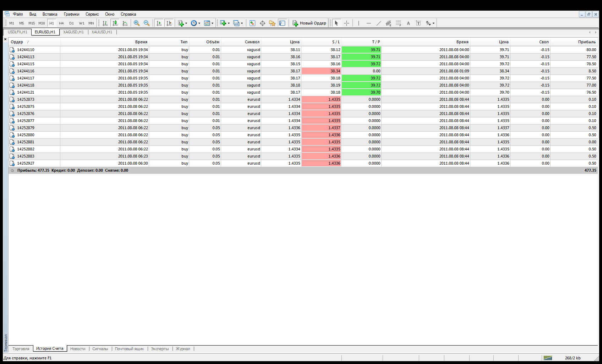
Task: Toggle the H1 timeframe button
Action: point(51,23)
